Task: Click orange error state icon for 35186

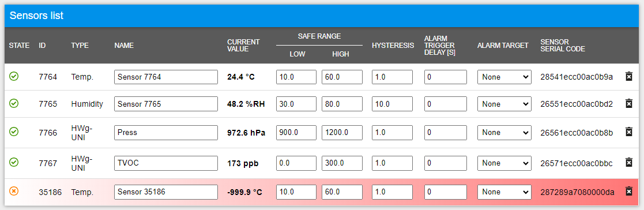Action: (x=14, y=191)
